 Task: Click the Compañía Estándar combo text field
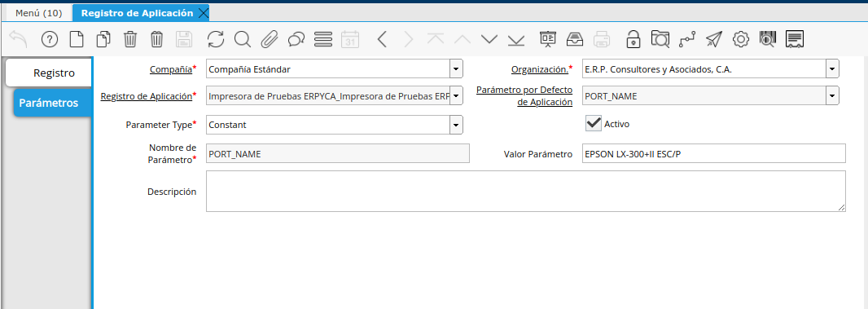point(327,69)
